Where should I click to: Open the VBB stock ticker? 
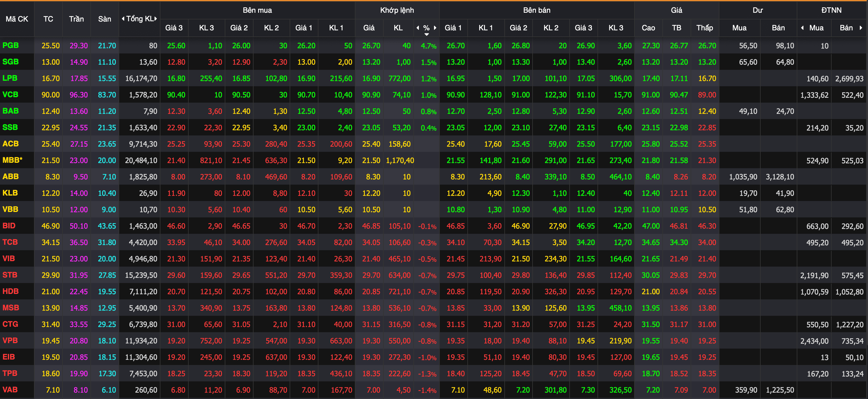tap(10, 210)
